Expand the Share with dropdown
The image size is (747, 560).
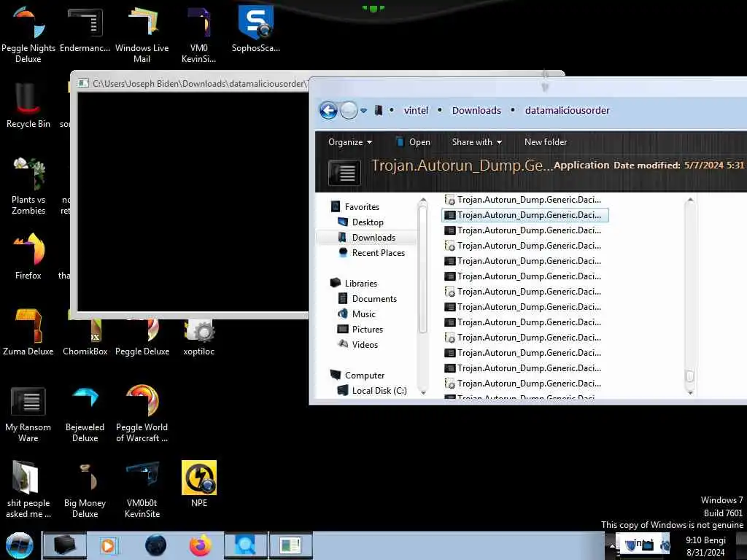pyautogui.click(x=477, y=142)
